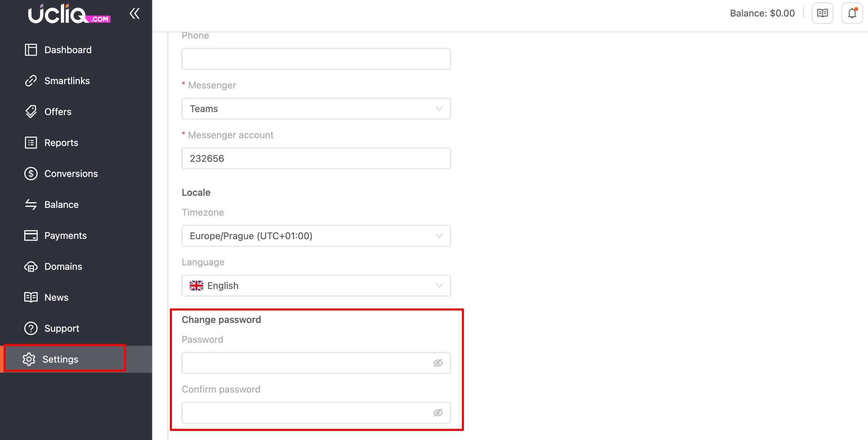Click the Smartlinks chain icon
Viewport: 868px width, 440px height.
(x=31, y=81)
